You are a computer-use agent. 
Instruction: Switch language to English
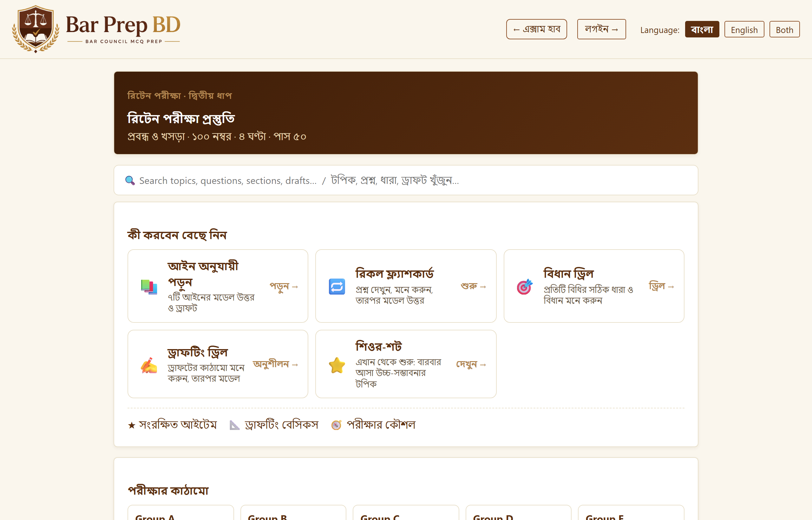(x=744, y=29)
